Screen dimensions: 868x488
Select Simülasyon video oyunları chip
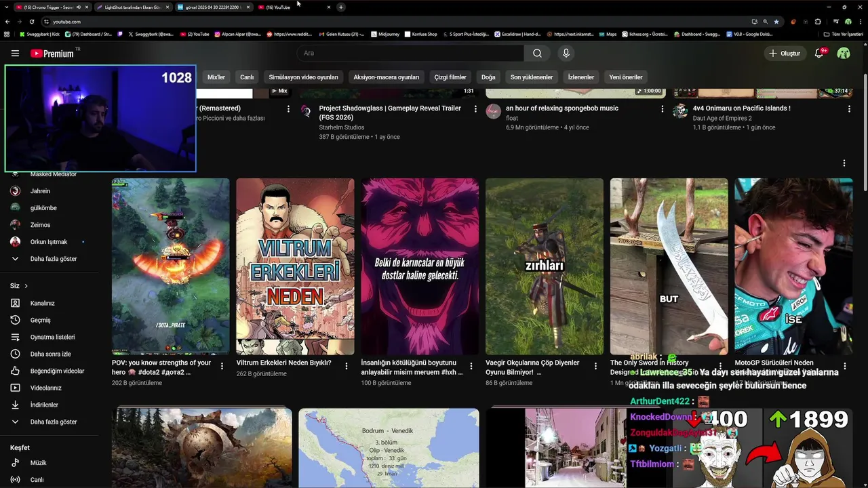[x=303, y=77]
